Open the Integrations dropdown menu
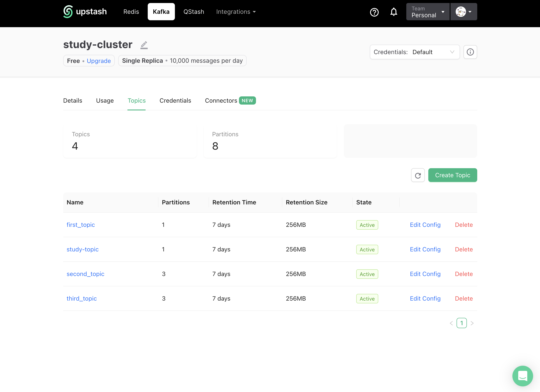 pyautogui.click(x=236, y=12)
